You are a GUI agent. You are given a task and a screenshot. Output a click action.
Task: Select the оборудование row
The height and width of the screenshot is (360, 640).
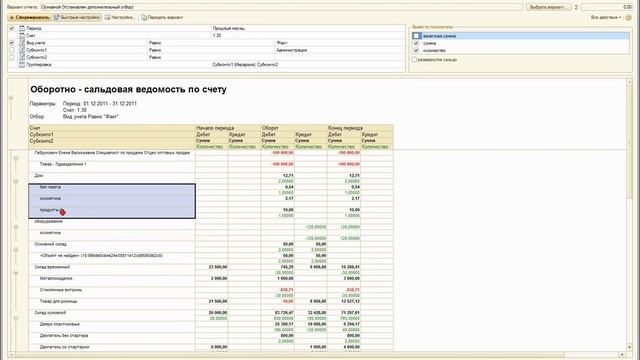48,221
